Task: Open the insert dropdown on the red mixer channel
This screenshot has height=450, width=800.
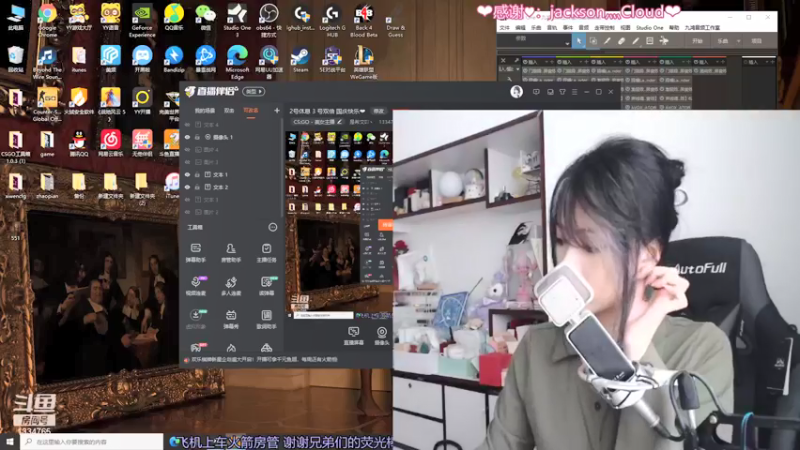Action: (x=719, y=62)
